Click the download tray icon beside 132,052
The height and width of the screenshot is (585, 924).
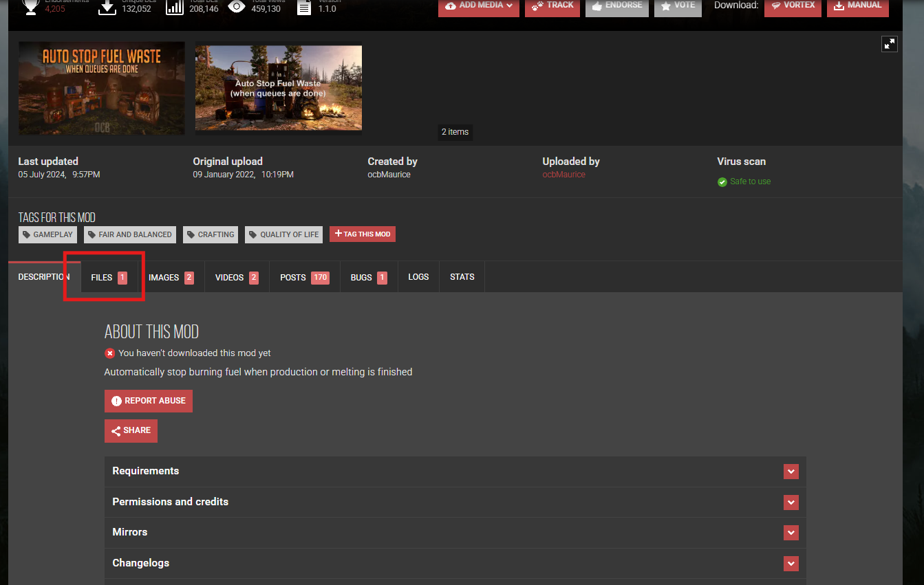pyautogui.click(x=107, y=7)
